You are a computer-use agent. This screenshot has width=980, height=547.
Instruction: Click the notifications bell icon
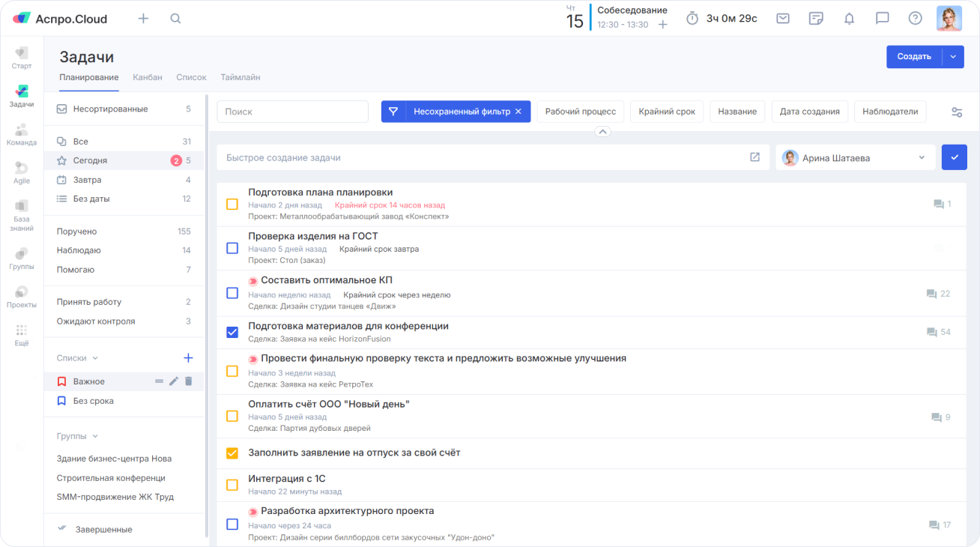click(x=849, y=19)
